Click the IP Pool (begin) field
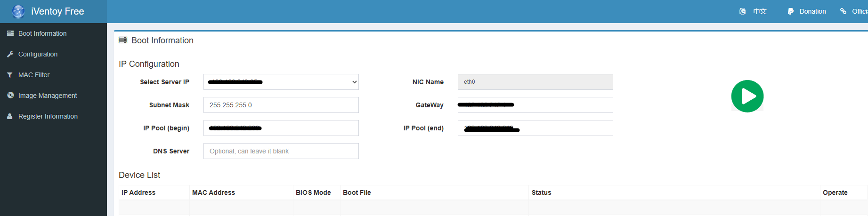 [281, 128]
